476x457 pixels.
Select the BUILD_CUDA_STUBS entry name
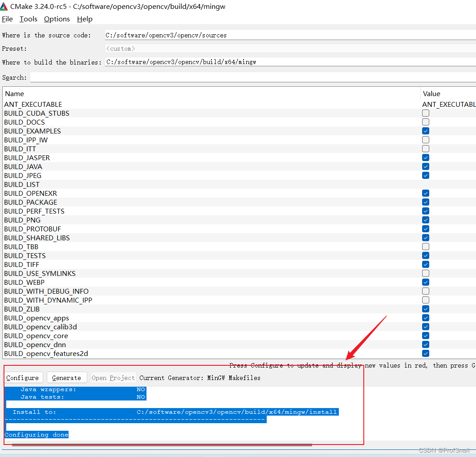[37, 113]
